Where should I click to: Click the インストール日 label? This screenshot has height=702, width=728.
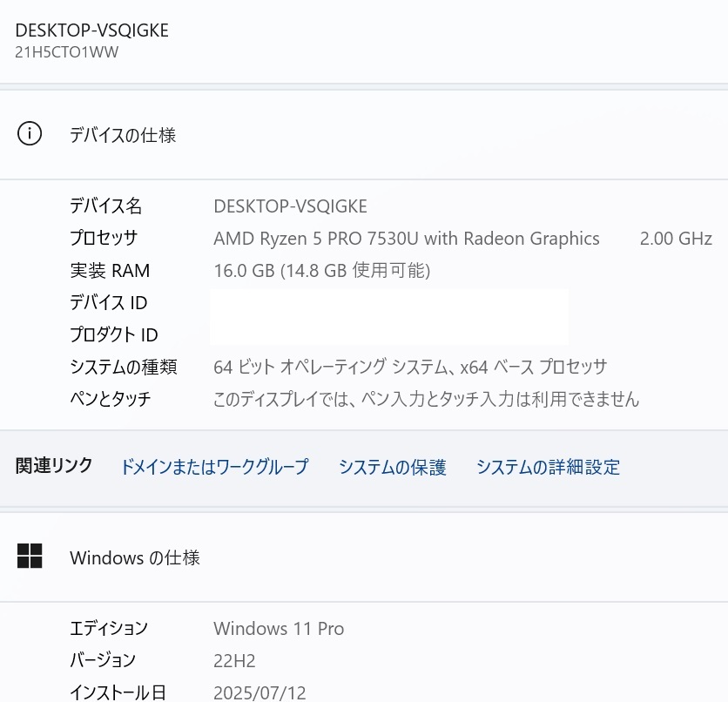[x=118, y=692]
